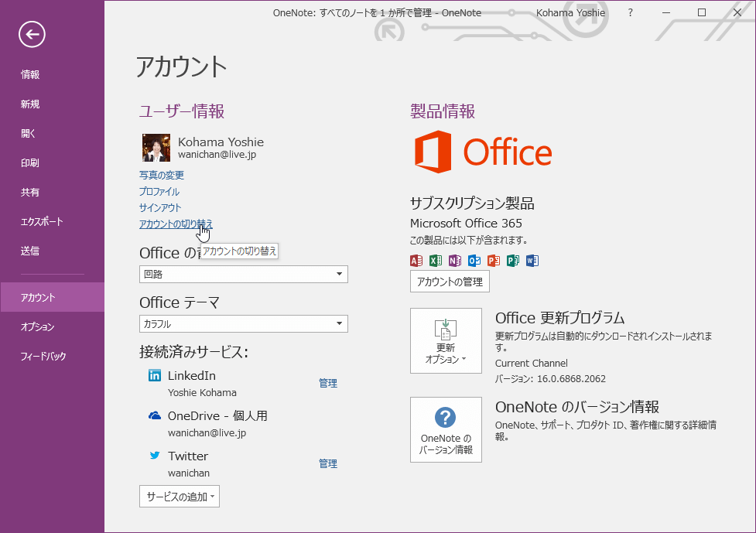
Task: Click the Current Channel text
Action: (532, 364)
